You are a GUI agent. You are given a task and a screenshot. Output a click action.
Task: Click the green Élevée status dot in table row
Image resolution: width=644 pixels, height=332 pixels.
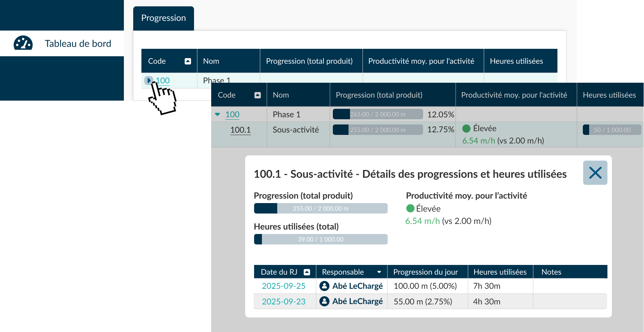pyautogui.click(x=466, y=129)
